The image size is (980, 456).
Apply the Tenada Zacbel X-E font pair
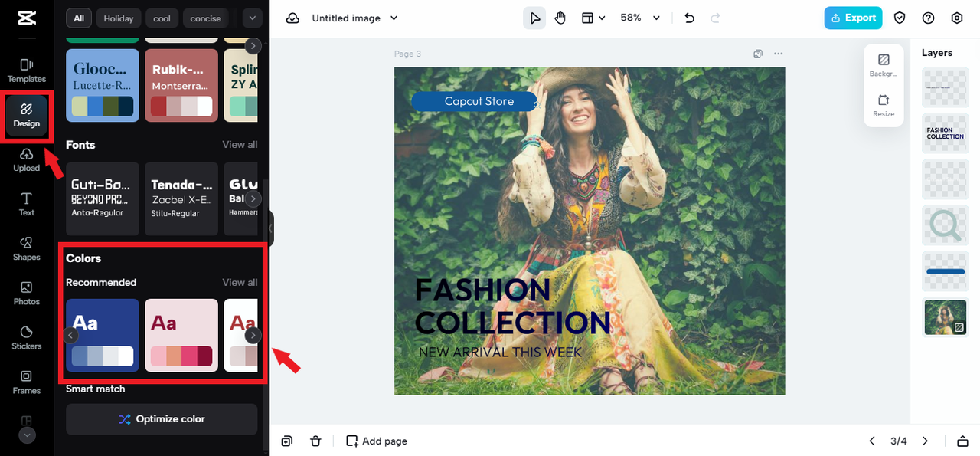tap(181, 198)
